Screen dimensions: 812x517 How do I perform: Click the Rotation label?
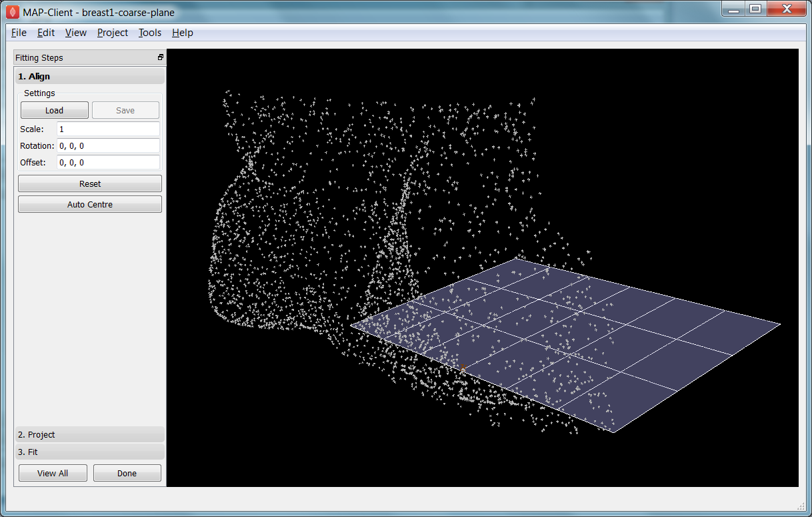[x=37, y=145]
